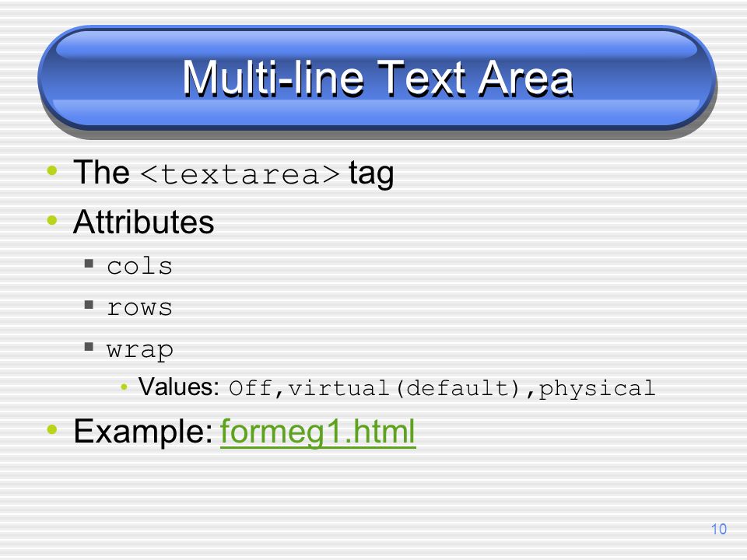Screen dimensions: 747x560
Task: Click the square bullet next to wrap
Action: (89, 346)
